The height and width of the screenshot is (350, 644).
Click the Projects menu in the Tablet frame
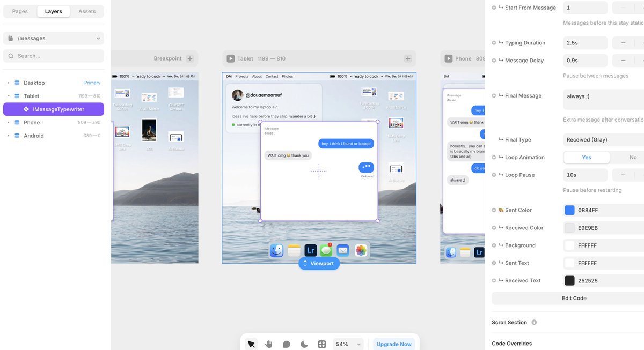241,77
